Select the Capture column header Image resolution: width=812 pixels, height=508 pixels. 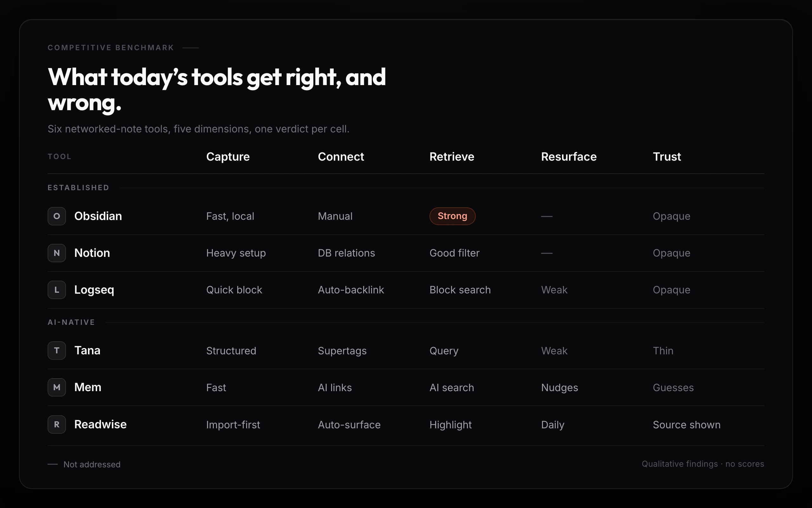click(228, 157)
